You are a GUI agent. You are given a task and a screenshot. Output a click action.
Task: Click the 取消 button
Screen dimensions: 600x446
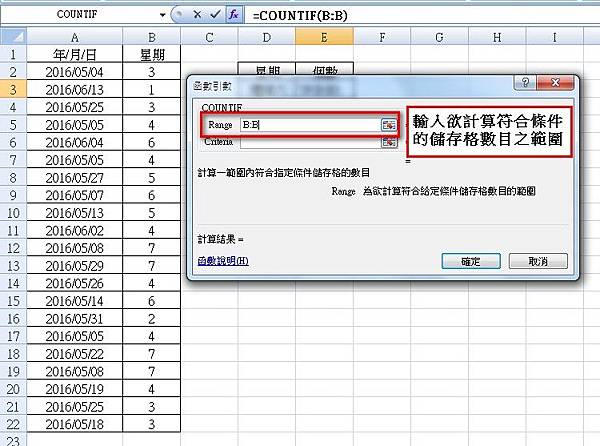(538, 261)
